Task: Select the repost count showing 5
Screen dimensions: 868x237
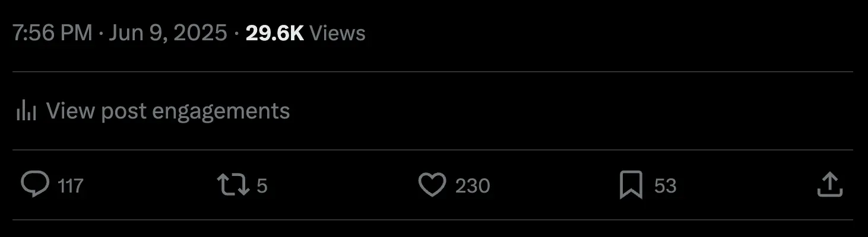Action: pos(262,186)
